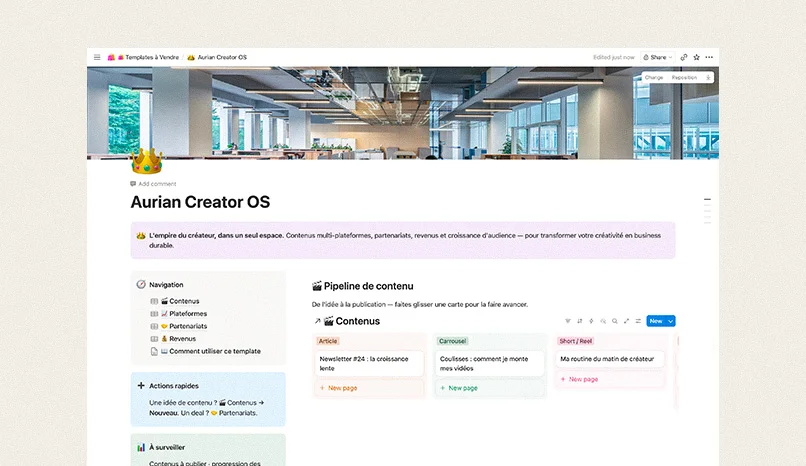This screenshot has width=806, height=466.
Task: Open the Newsletter #24 card
Action: 369,363
